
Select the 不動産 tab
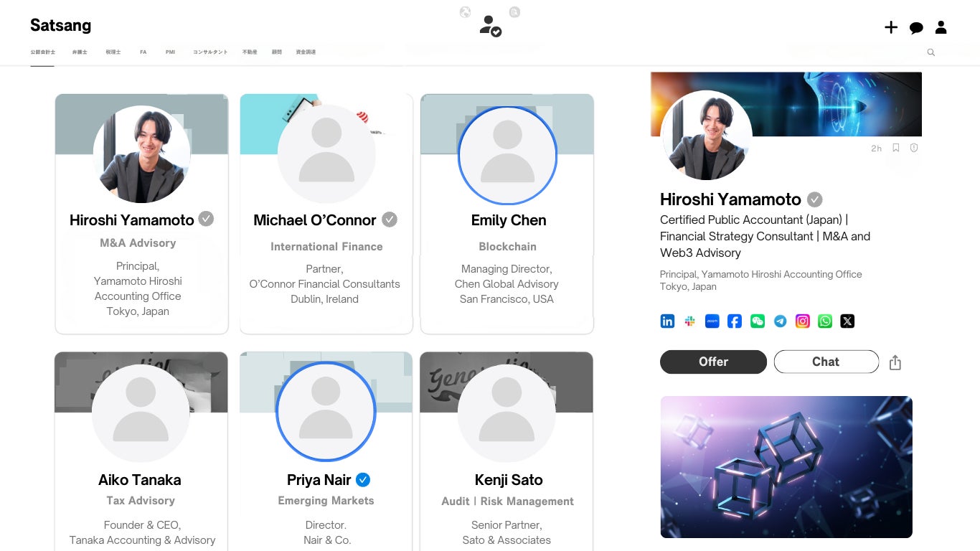point(250,52)
